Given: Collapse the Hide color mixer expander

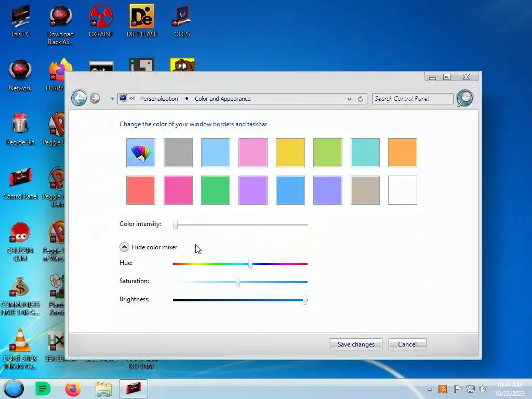Looking at the screenshot, I should click(x=125, y=247).
